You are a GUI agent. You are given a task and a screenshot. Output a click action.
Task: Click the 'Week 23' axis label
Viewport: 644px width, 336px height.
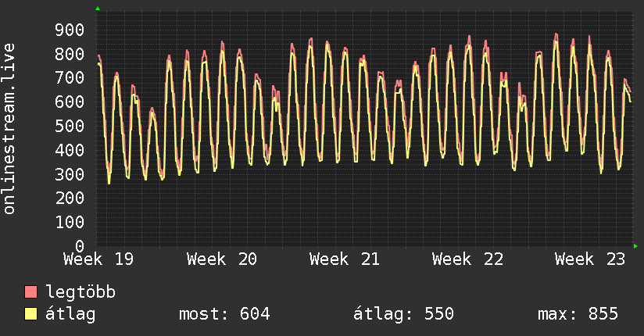pos(590,259)
